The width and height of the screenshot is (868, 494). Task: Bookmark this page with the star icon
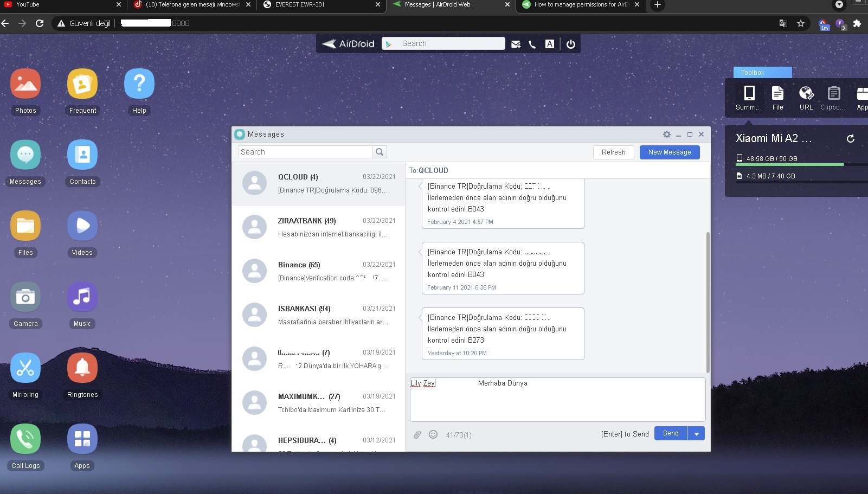801,23
